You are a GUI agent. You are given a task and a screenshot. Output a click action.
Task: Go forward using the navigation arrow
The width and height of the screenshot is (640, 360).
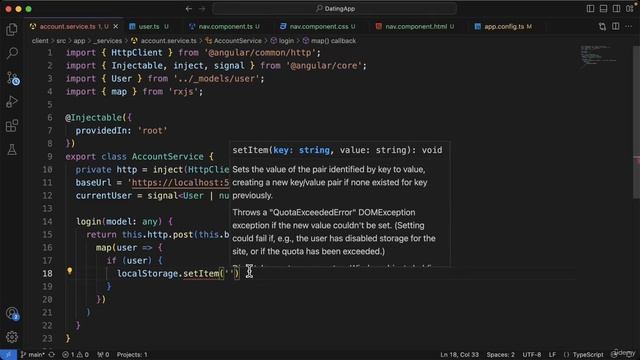202,9
